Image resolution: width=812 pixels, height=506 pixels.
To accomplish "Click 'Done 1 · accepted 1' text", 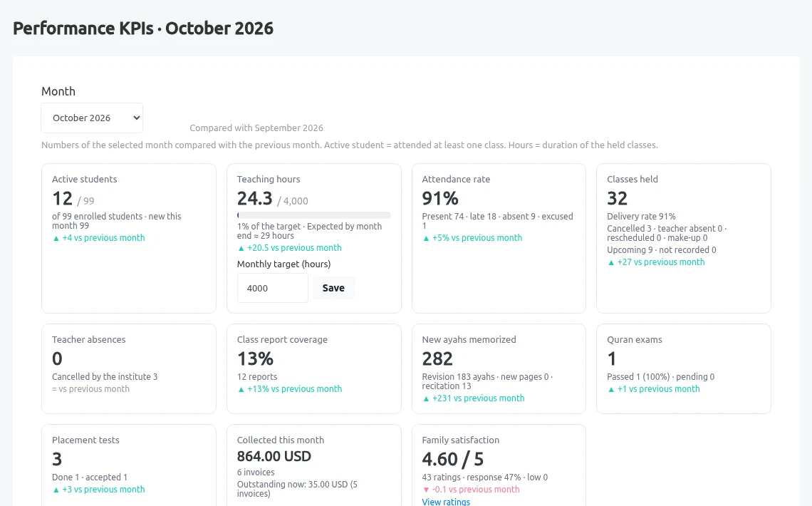I will coord(90,477).
